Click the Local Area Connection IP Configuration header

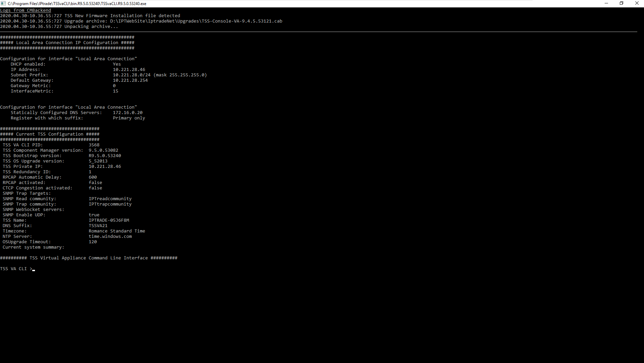tap(67, 42)
